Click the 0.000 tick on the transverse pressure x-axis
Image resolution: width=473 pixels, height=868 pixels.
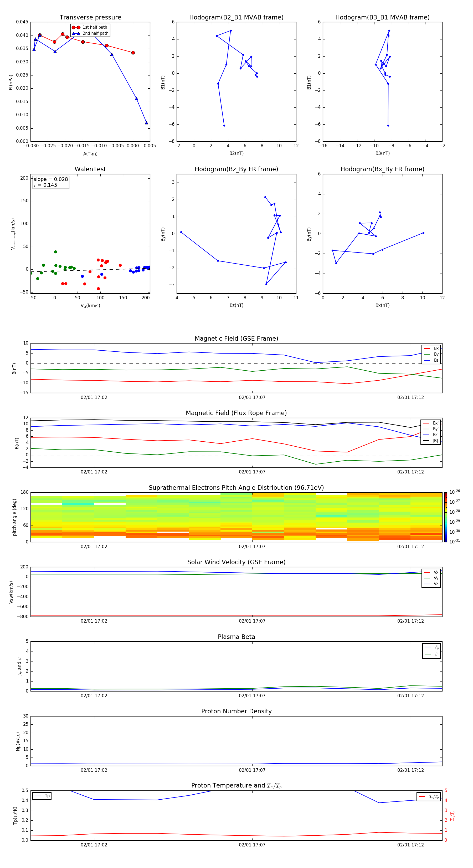(133, 146)
